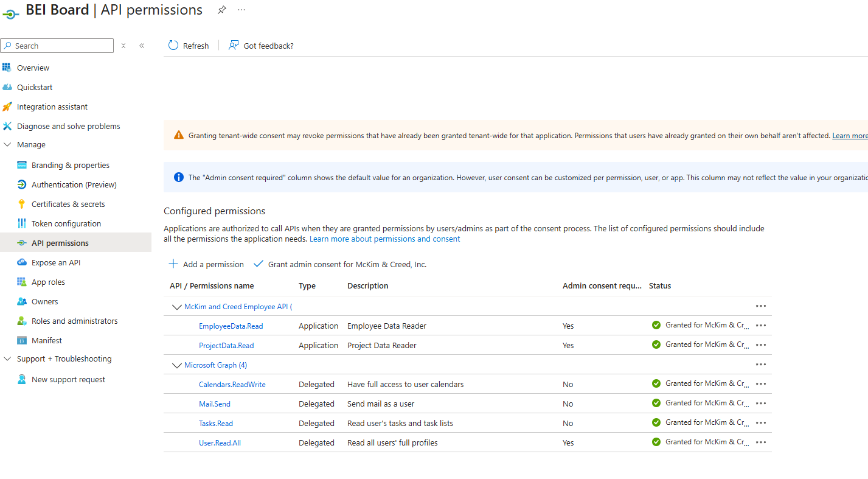Click the Manifest icon
Viewport: 868px width, 479px height.
pyautogui.click(x=22, y=340)
